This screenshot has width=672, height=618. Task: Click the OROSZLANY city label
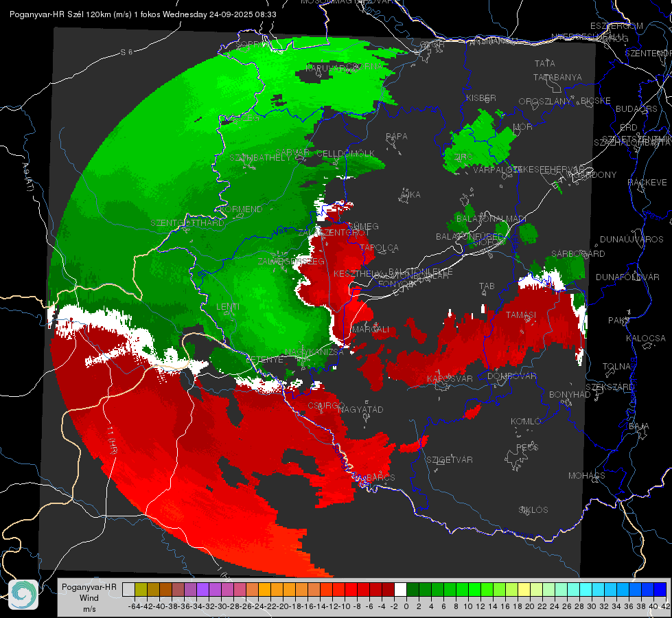[x=545, y=102]
